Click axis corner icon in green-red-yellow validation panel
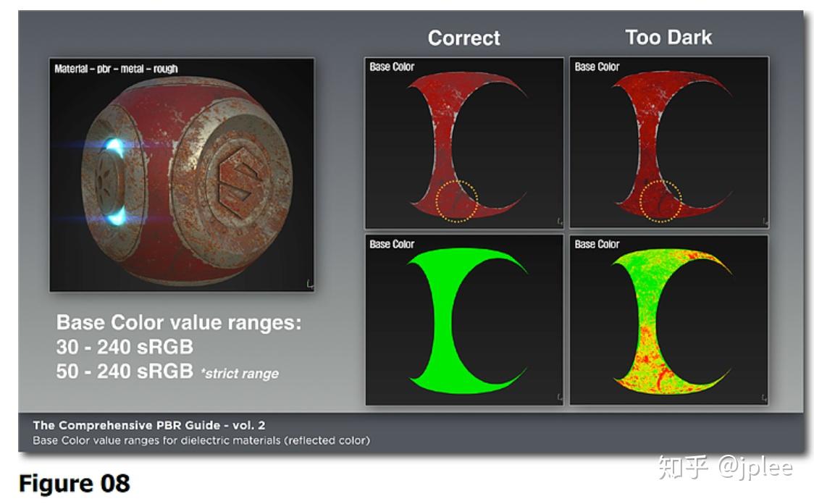Viewport: 814px width, 504px height. tap(764, 398)
